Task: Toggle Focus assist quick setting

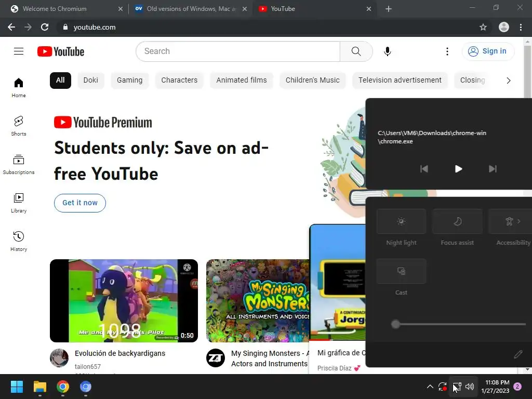Action: [x=457, y=221]
